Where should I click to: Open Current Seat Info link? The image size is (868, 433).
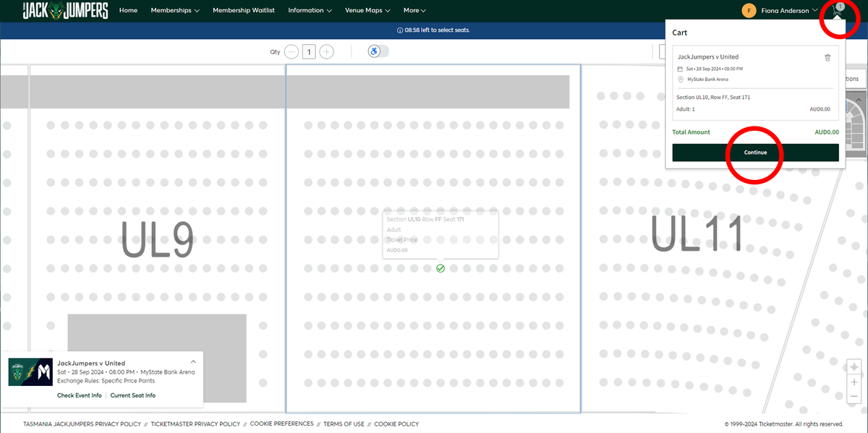(133, 395)
